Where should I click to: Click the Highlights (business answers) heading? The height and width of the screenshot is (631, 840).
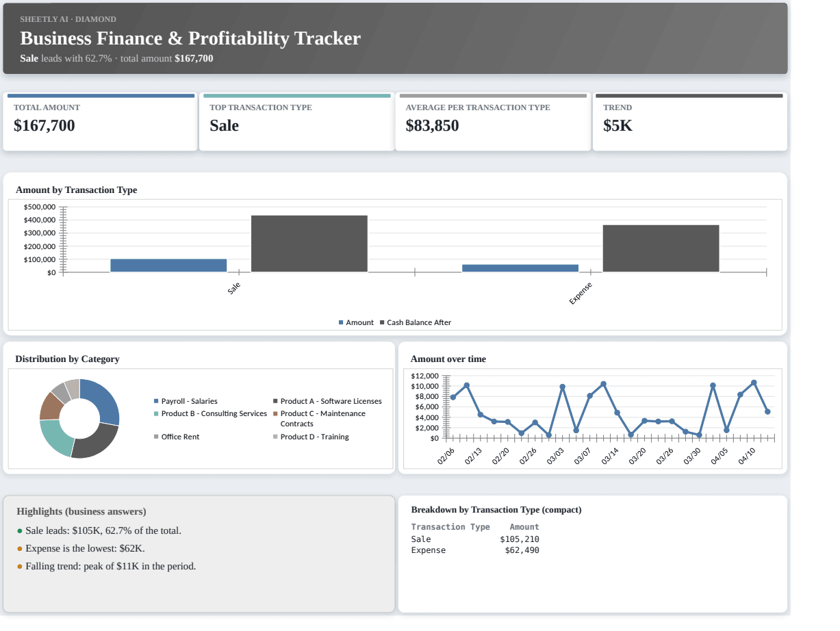click(x=81, y=511)
